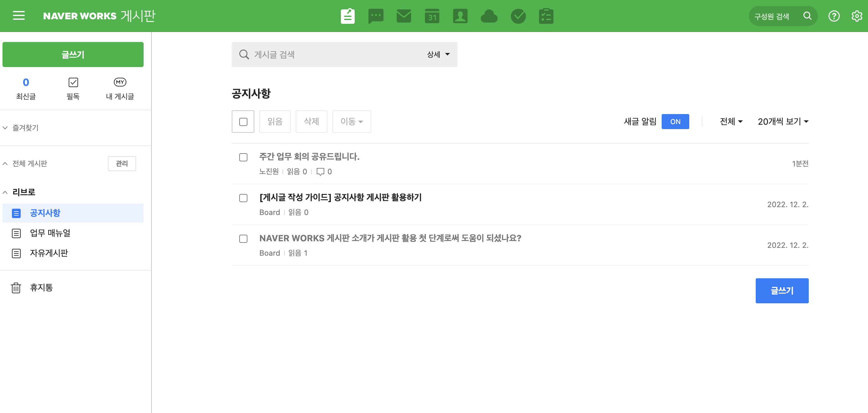Open the contacts address book icon
The width and height of the screenshot is (868, 413).
[460, 16]
